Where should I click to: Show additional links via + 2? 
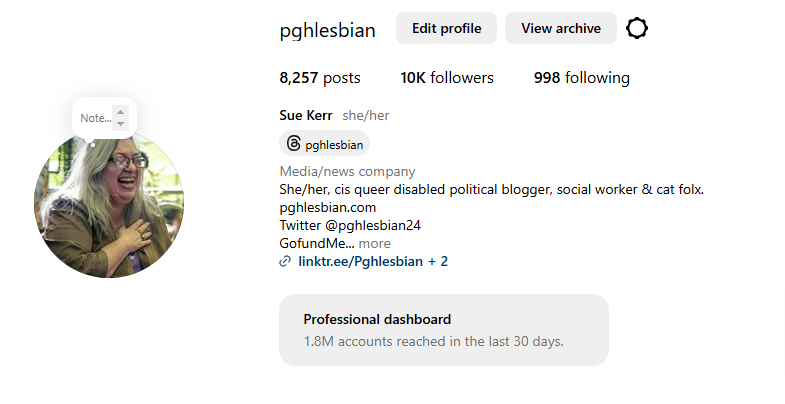click(438, 262)
